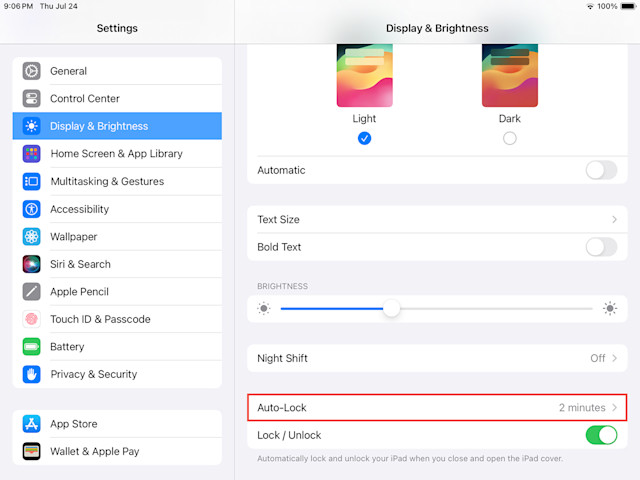Screen dimensions: 640x480
Task: Tap the Control Center switches icon
Action: point(31,98)
